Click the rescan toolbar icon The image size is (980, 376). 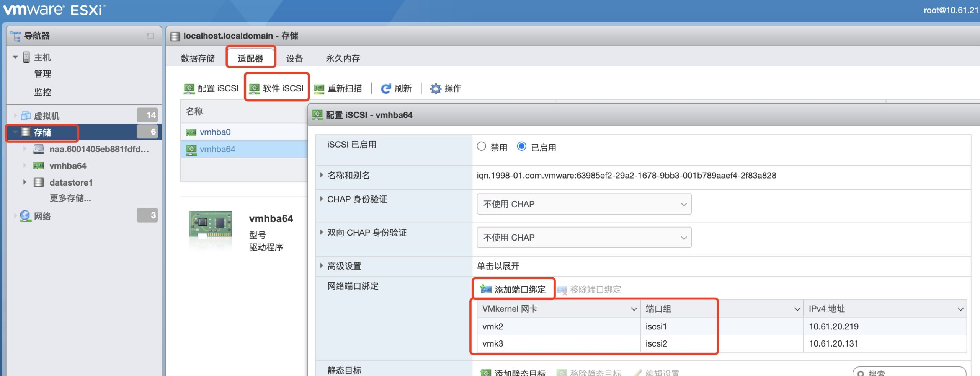[x=319, y=89]
